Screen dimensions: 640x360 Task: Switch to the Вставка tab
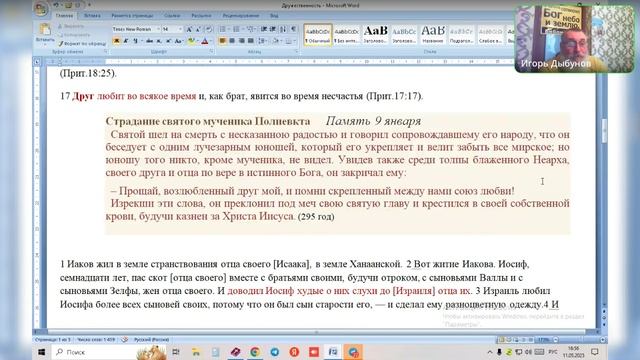click(92, 16)
